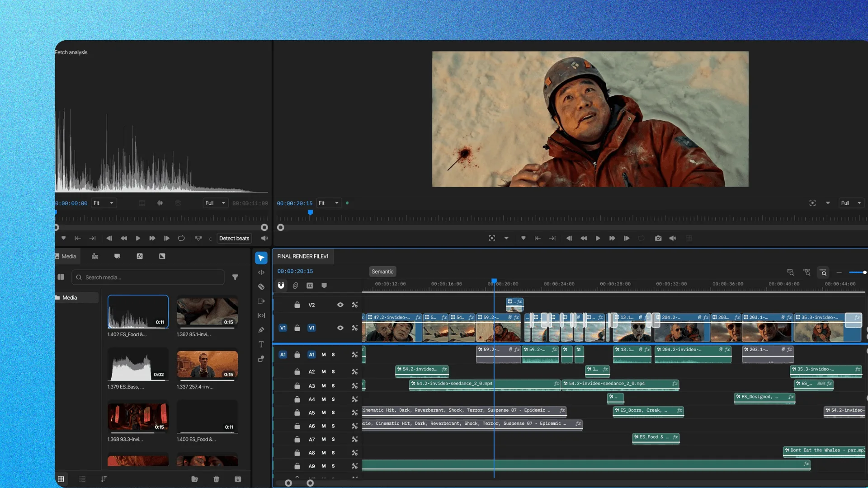Open the effects fx tab in media panel

pos(140,256)
